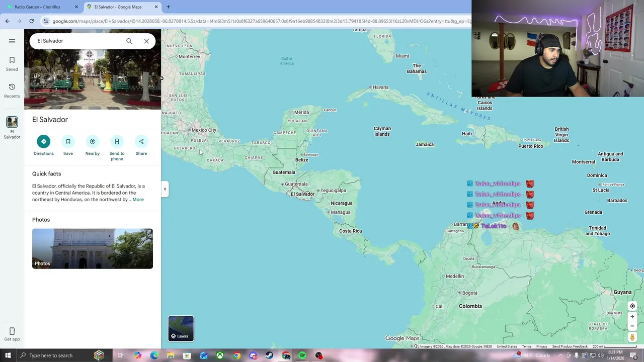Click the Managua city label on the map
This screenshot has width=644, height=362.
[x=341, y=212]
